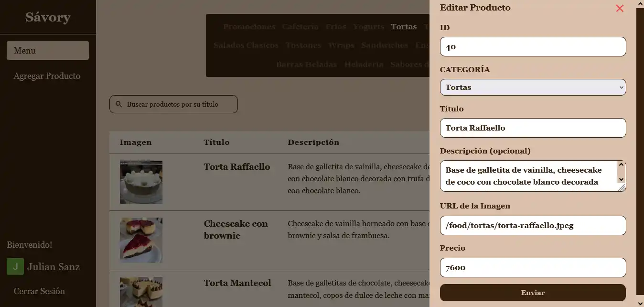Click inside the Descripción textarea

pyautogui.click(x=533, y=176)
